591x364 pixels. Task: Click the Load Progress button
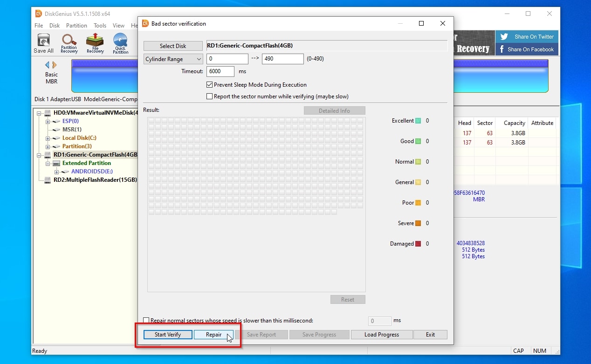[x=382, y=335]
